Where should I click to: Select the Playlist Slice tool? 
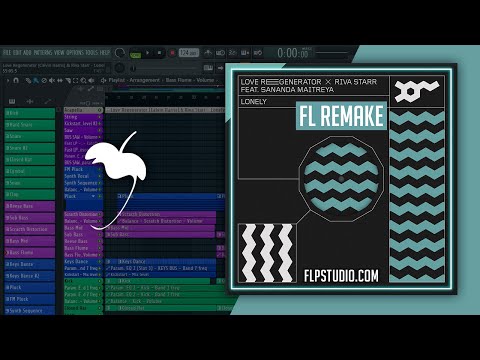point(68,80)
